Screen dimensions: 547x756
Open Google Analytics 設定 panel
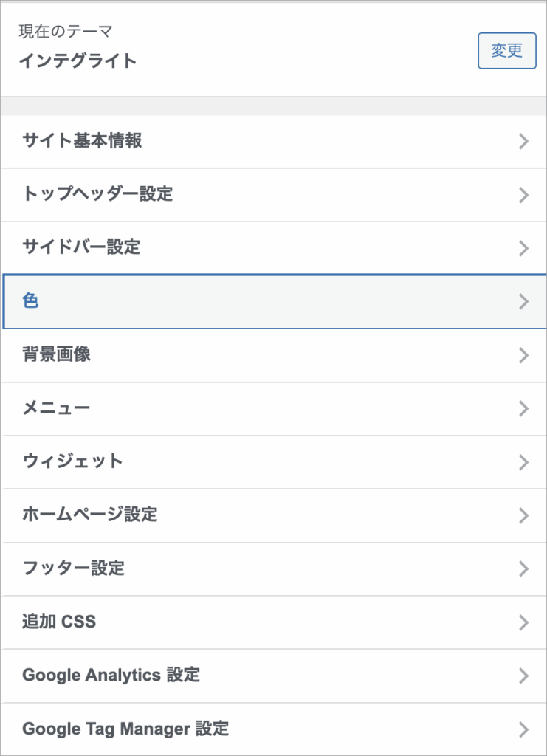point(111,675)
